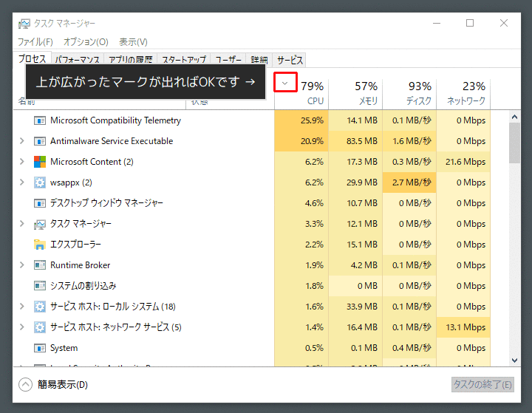532x413 pixels.
Task: Click 簡易表示(D) to show fewer details
Action: click(x=54, y=384)
